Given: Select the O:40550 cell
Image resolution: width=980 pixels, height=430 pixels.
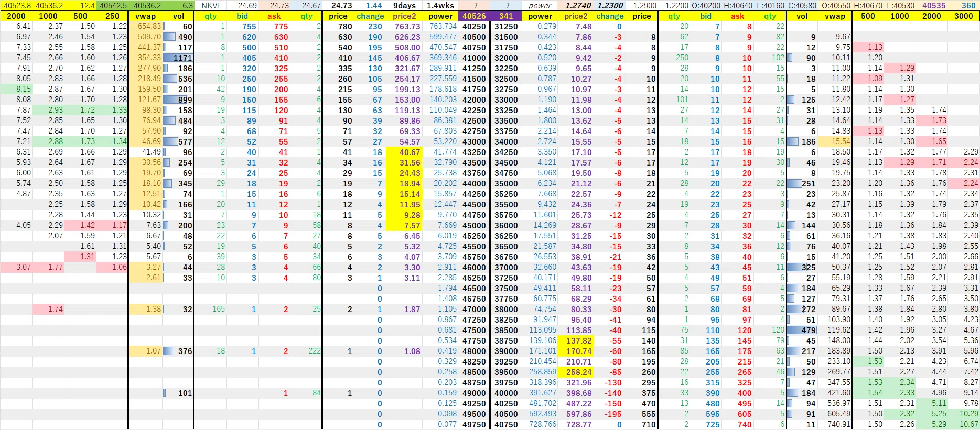Looking at the screenshot, I should click(x=836, y=6).
